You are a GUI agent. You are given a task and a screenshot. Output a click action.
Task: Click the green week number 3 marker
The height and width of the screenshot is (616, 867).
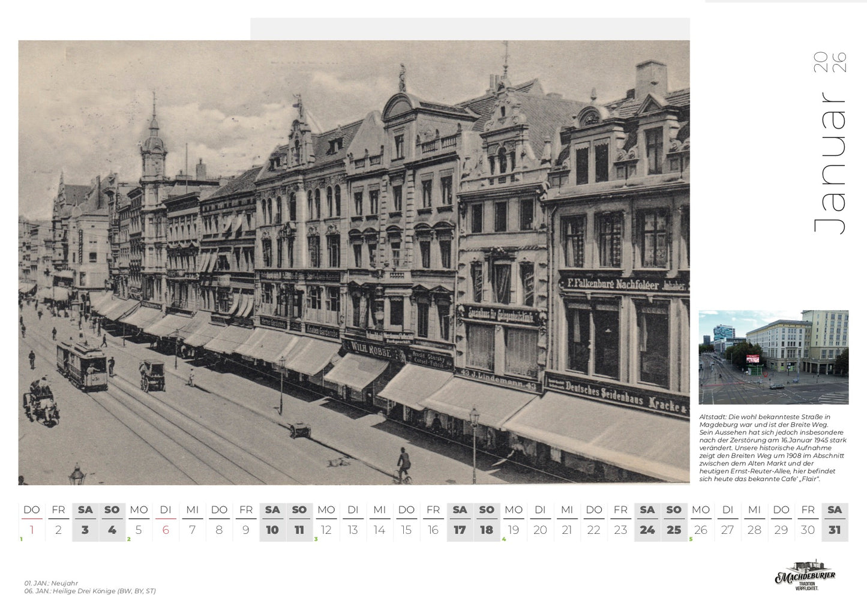point(314,539)
